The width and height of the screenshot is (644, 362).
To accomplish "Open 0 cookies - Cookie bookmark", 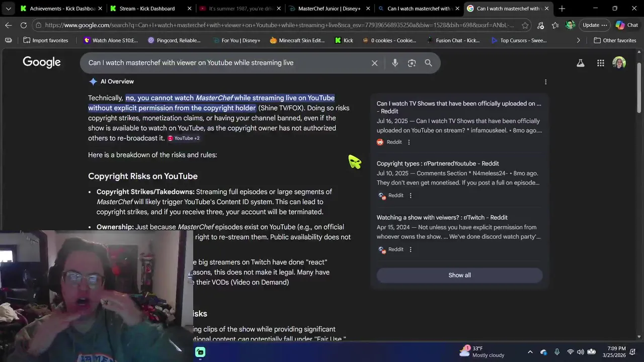I will (x=389, y=40).
